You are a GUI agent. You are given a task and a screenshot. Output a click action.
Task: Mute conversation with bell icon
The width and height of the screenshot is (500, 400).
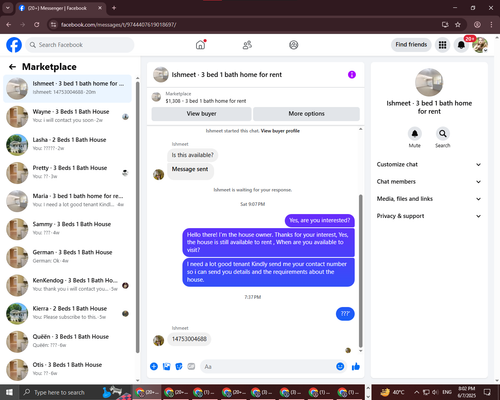[x=415, y=134]
